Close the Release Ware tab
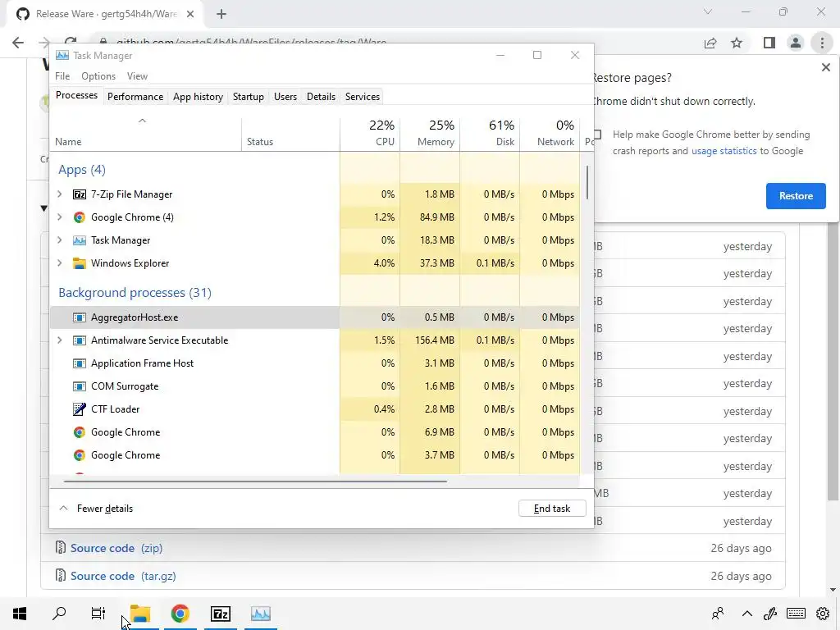Screen dimensions: 840x630 tap(190, 14)
